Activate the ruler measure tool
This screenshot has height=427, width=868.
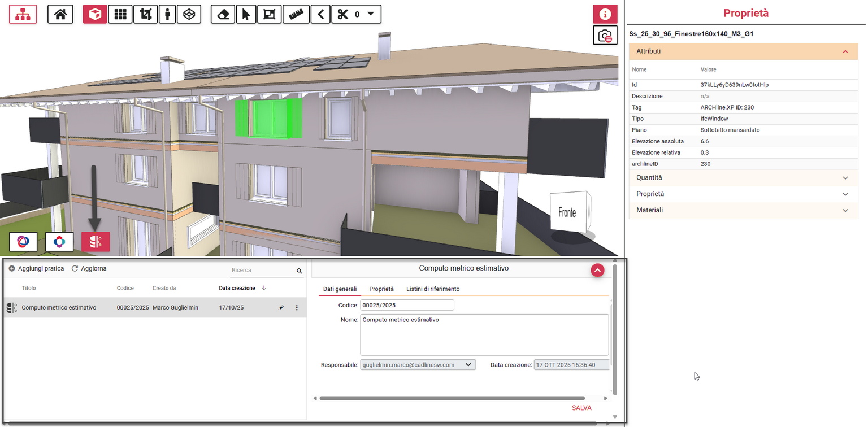(296, 14)
